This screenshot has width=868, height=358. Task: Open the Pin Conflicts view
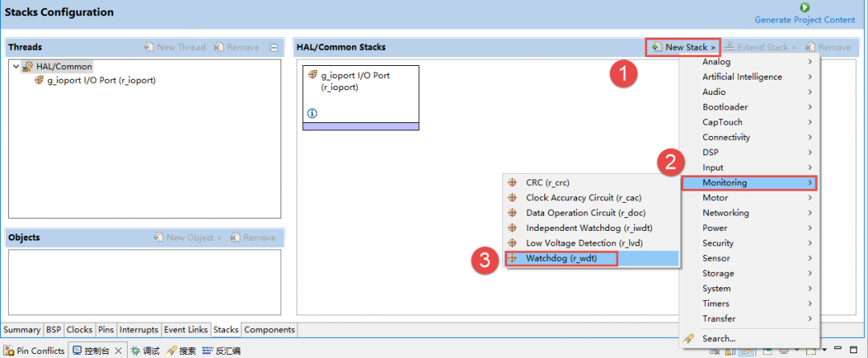(34, 351)
